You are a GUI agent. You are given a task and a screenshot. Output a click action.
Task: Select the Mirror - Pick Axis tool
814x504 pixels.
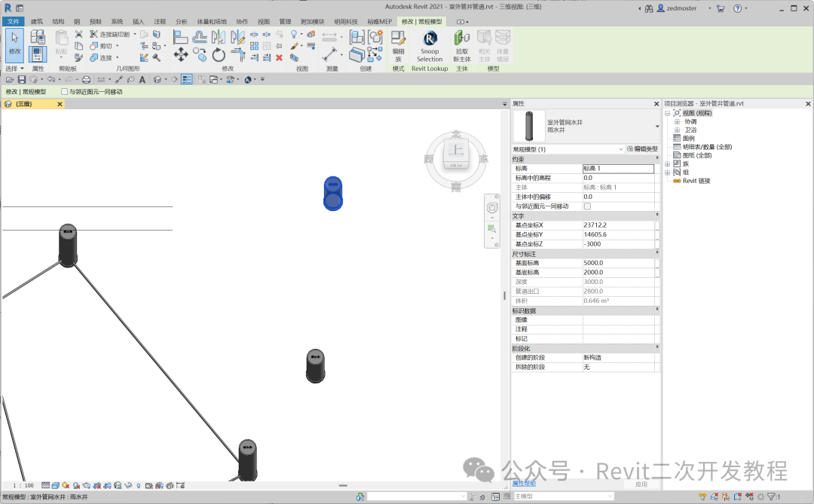[219, 37]
